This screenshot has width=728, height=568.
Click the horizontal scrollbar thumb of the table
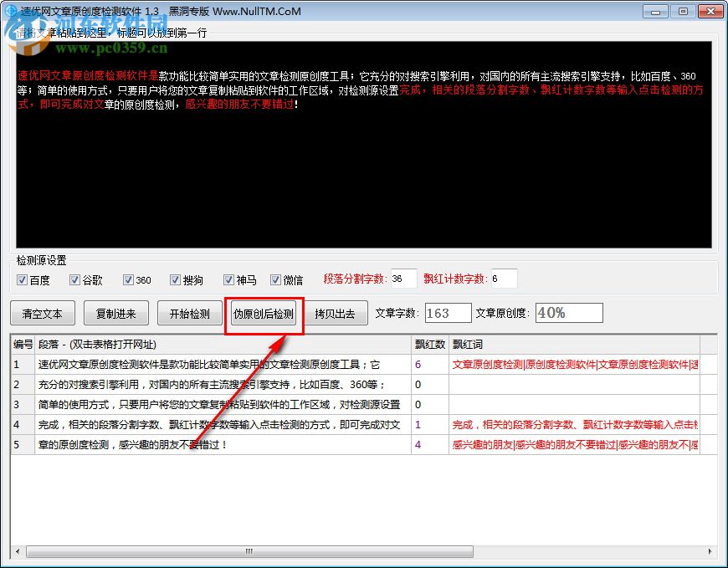pyautogui.click(x=250, y=551)
